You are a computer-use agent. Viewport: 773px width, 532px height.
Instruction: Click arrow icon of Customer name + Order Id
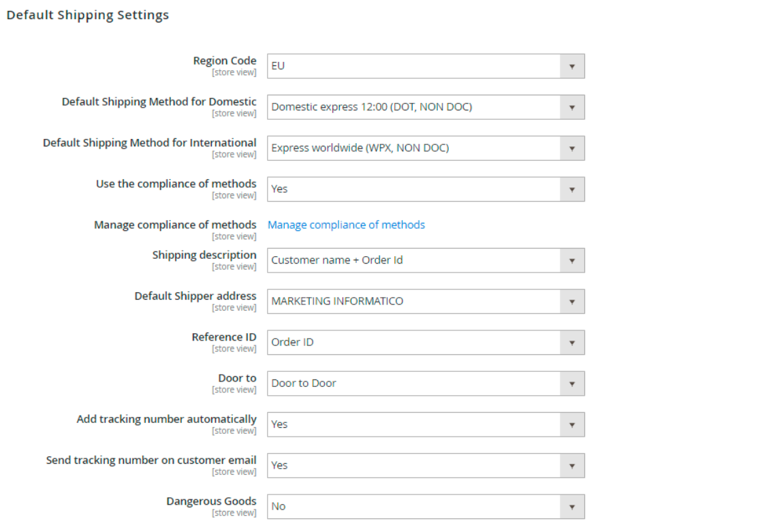[x=572, y=260]
